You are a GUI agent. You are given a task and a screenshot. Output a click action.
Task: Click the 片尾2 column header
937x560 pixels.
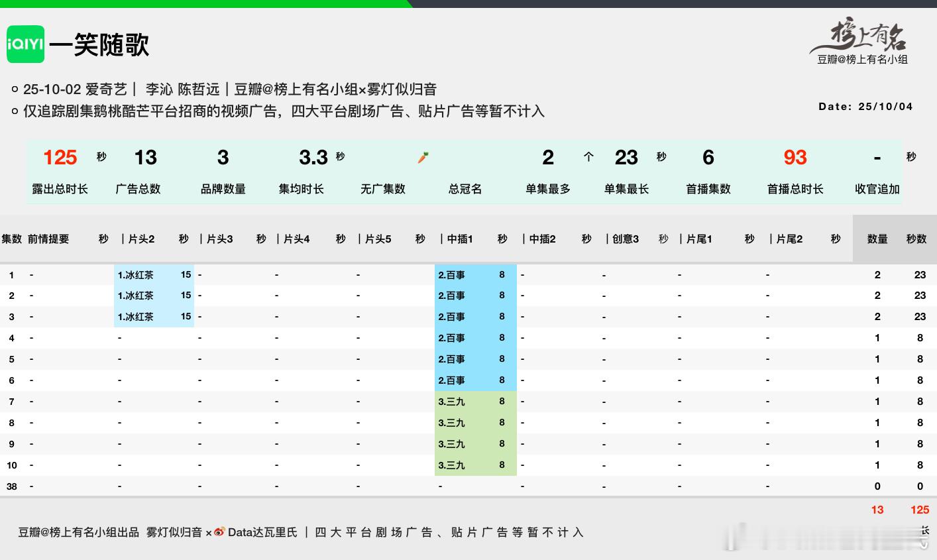[x=789, y=239]
